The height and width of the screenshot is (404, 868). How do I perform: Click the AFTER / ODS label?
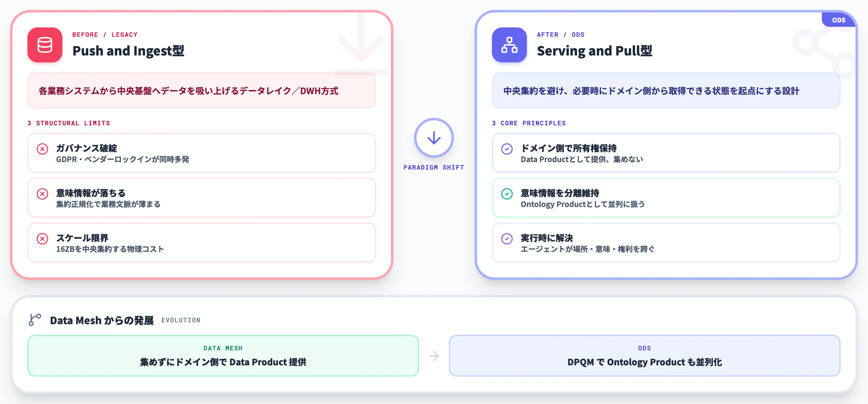point(561,34)
